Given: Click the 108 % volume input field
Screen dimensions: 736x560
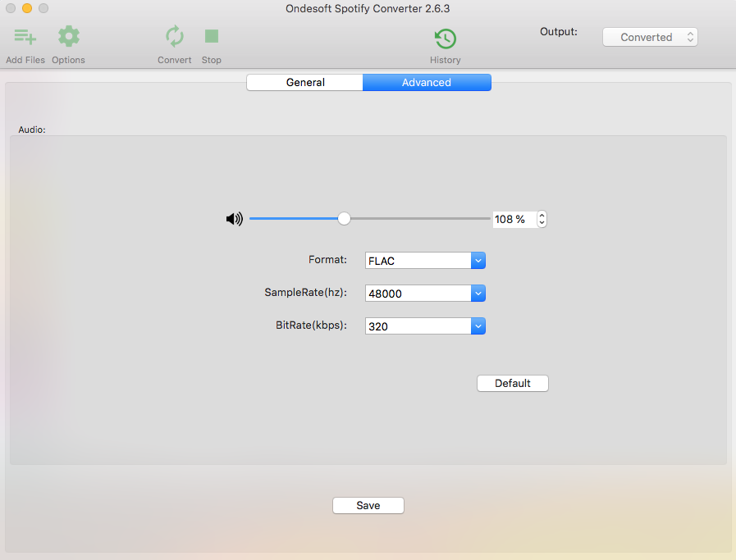Looking at the screenshot, I should (514, 219).
